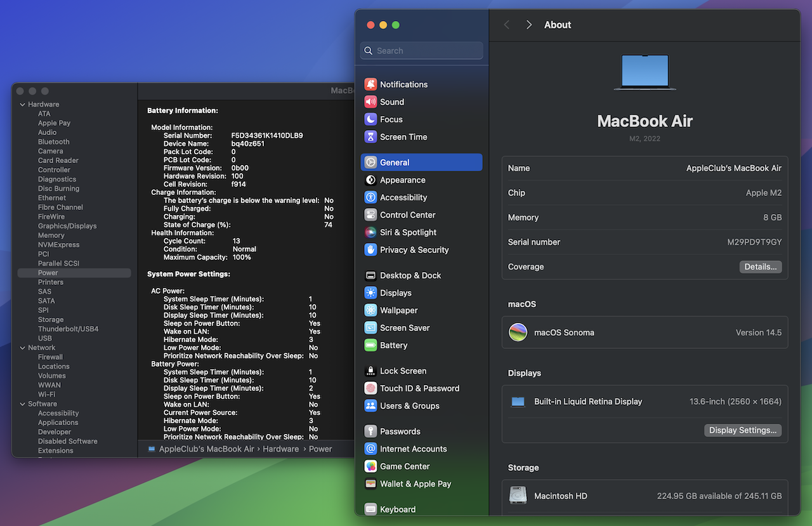Open the Sound settings icon
Viewport: 812px width, 526px height.
pyautogui.click(x=370, y=102)
